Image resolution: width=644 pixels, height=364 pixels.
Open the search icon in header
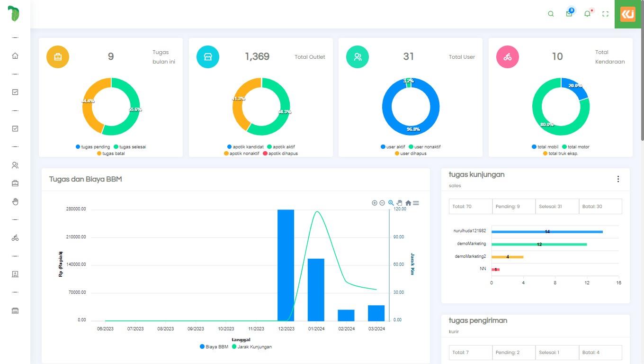tap(551, 14)
